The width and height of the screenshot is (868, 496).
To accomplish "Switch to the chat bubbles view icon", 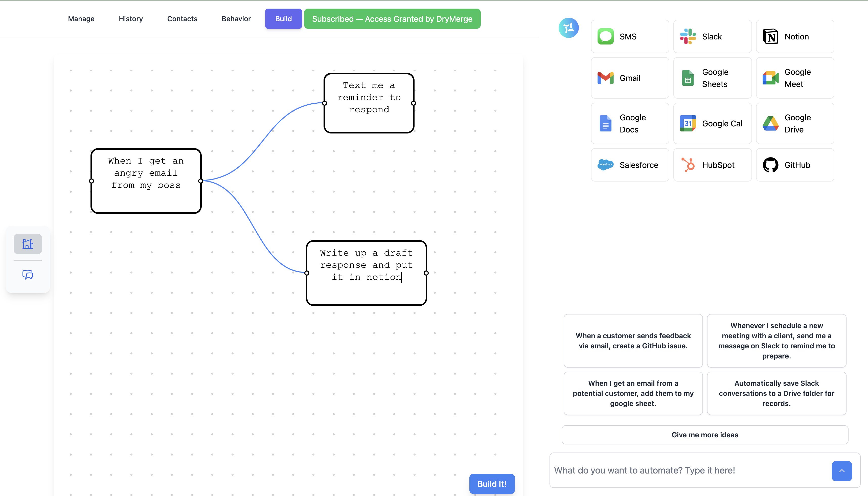I will tap(28, 275).
